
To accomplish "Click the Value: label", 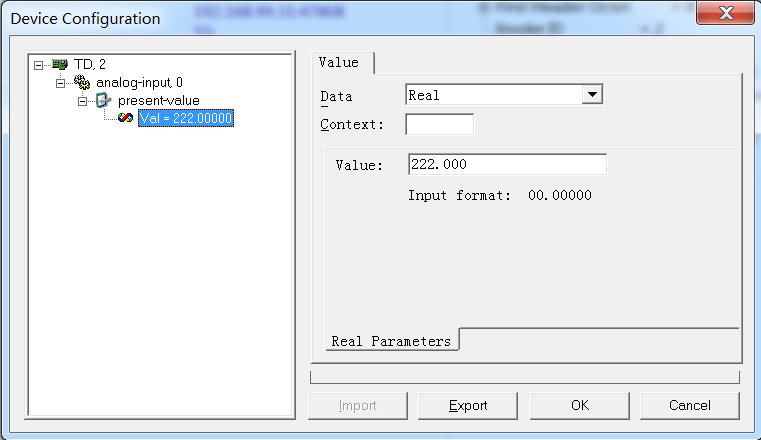I will point(359,165).
